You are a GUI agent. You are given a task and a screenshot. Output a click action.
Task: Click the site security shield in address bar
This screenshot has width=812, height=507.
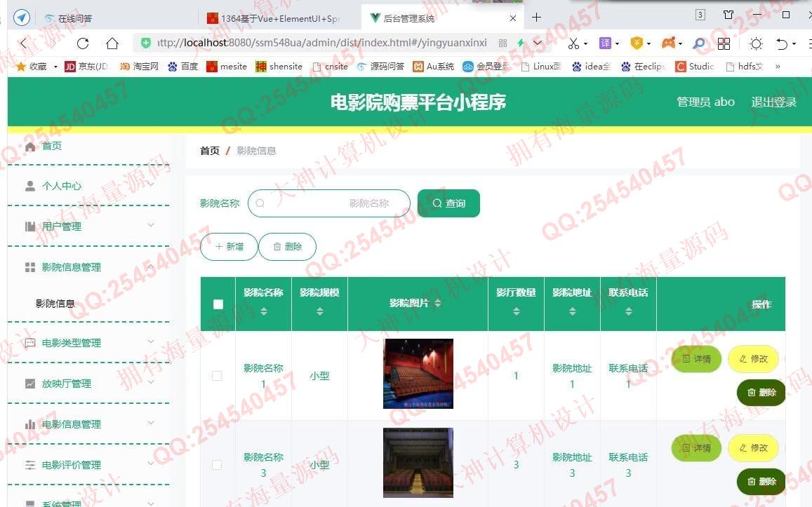[x=146, y=43]
